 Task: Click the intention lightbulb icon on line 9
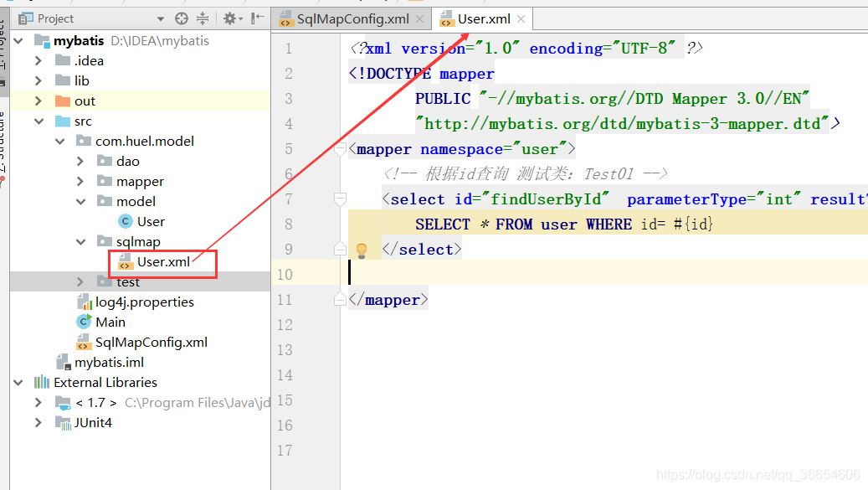[362, 250]
